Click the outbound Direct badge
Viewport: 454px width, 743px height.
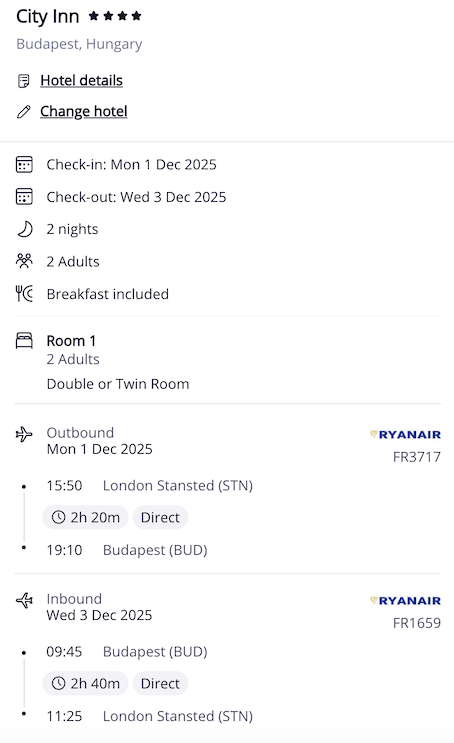coord(160,517)
